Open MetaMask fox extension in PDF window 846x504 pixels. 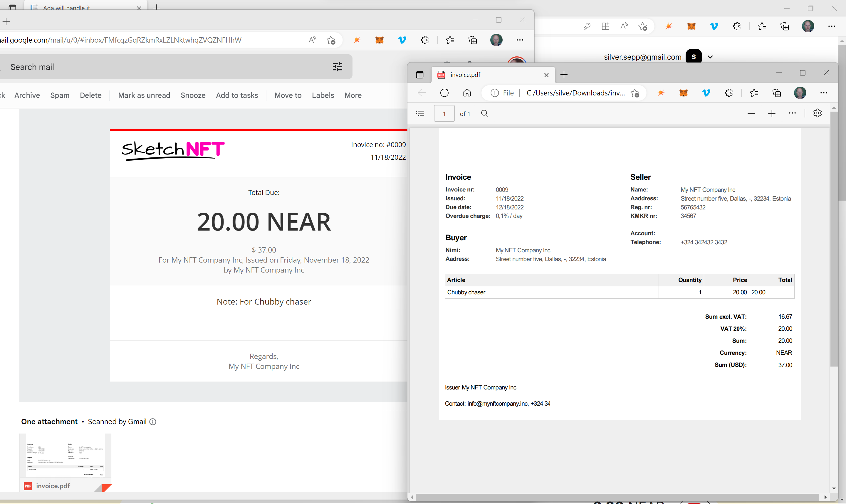click(683, 93)
